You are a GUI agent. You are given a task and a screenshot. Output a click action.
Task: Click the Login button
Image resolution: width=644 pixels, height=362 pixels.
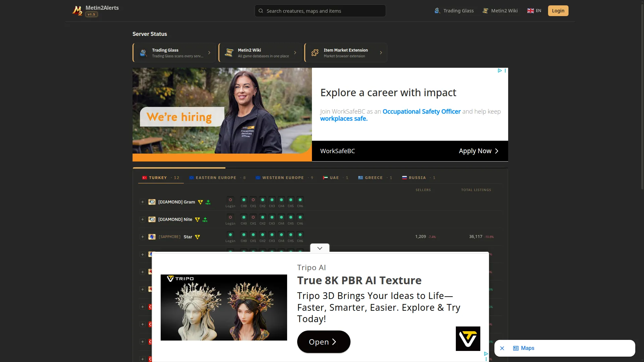[x=558, y=11]
